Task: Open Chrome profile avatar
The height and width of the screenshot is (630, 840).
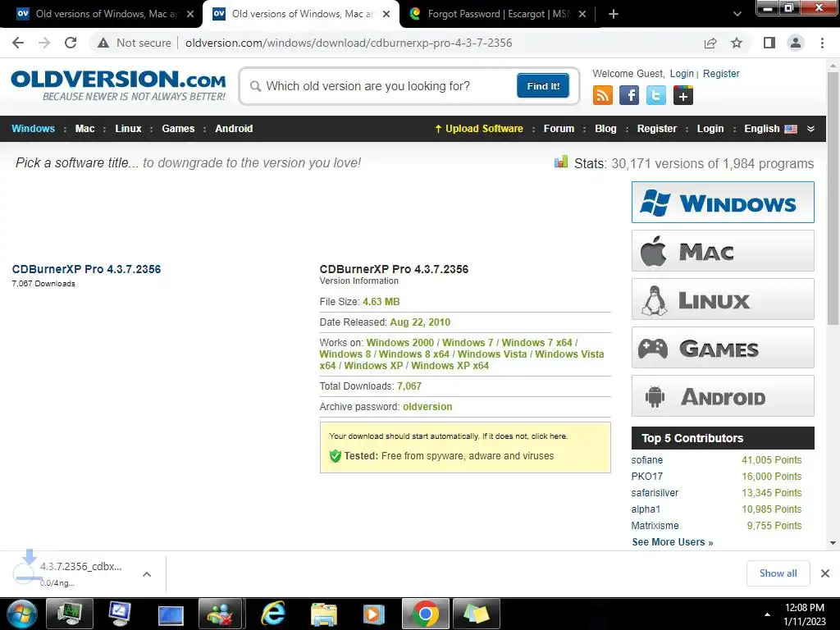Action: pyautogui.click(x=796, y=43)
